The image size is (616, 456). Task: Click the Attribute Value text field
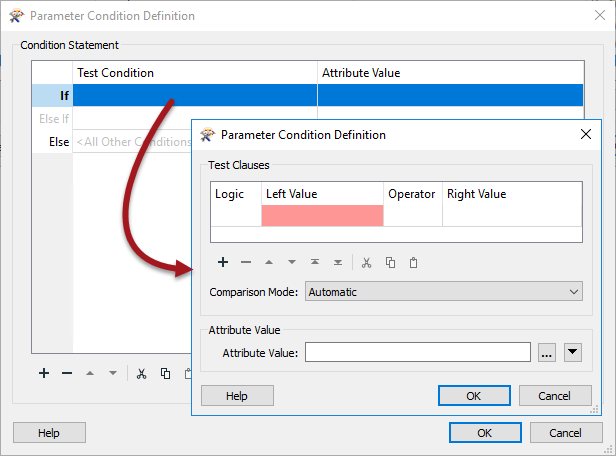pos(418,352)
